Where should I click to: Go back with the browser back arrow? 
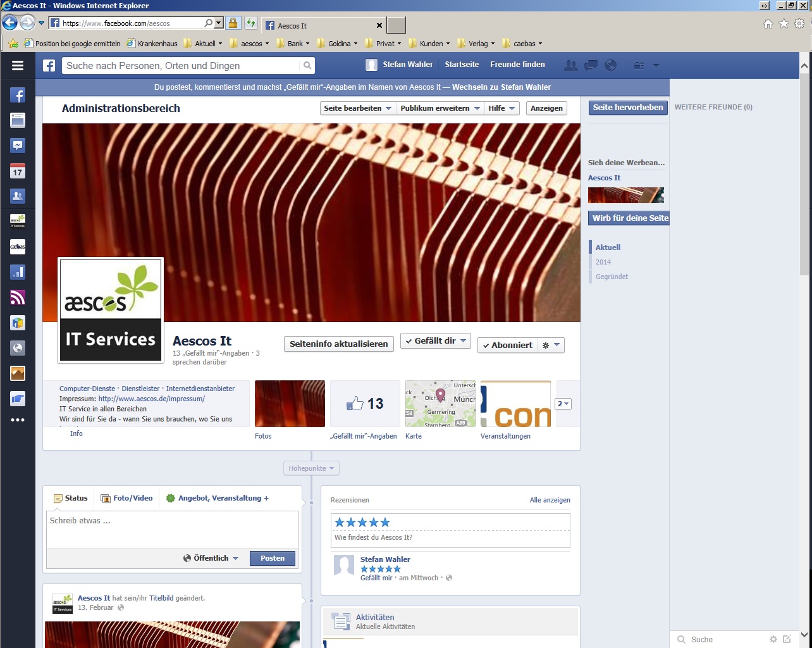tap(9, 23)
